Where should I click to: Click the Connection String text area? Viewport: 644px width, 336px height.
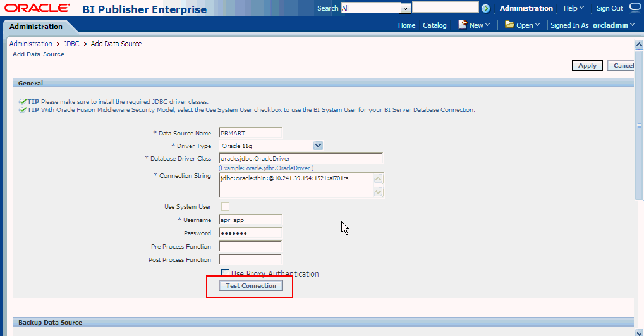(x=296, y=185)
